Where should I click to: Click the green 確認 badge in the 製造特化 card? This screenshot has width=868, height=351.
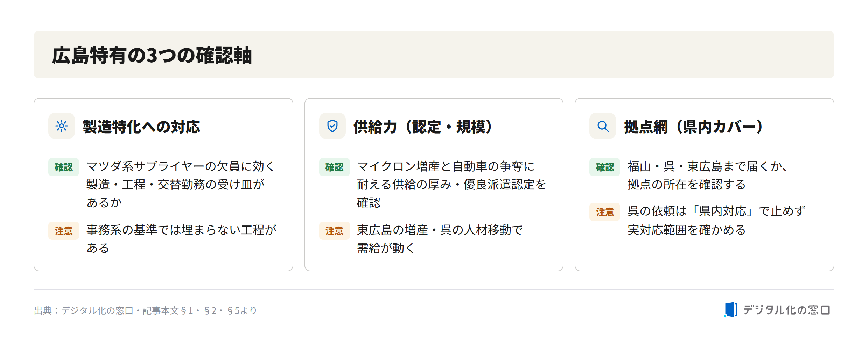(64, 167)
